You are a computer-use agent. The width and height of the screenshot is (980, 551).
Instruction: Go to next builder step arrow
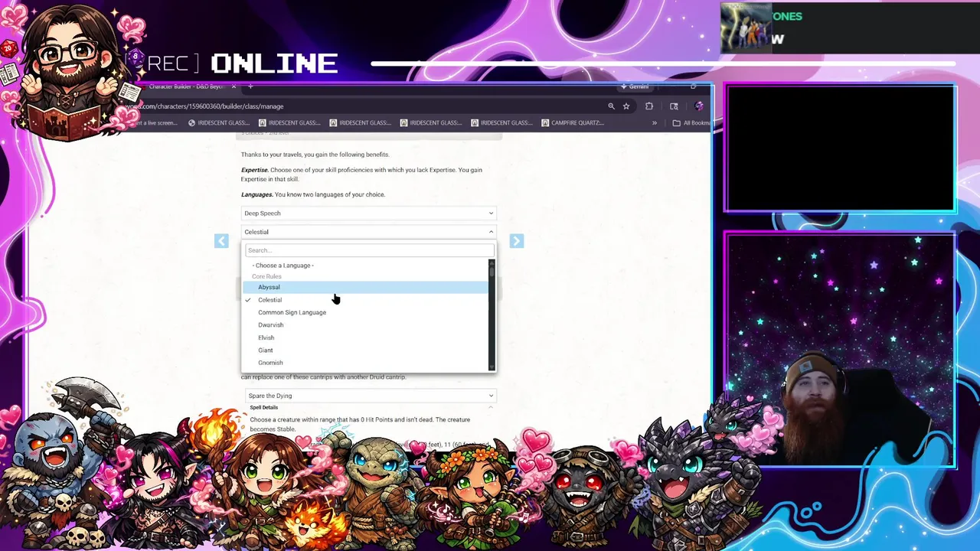[516, 241]
